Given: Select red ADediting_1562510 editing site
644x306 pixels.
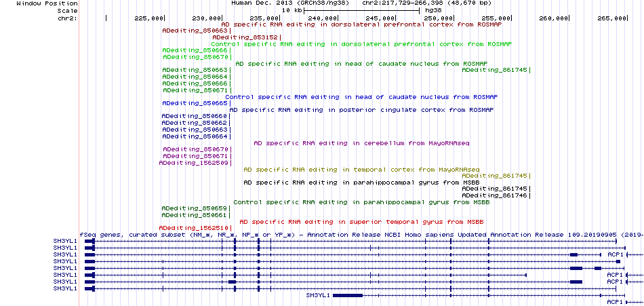Looking at the screenshot, I should point(193,228).
